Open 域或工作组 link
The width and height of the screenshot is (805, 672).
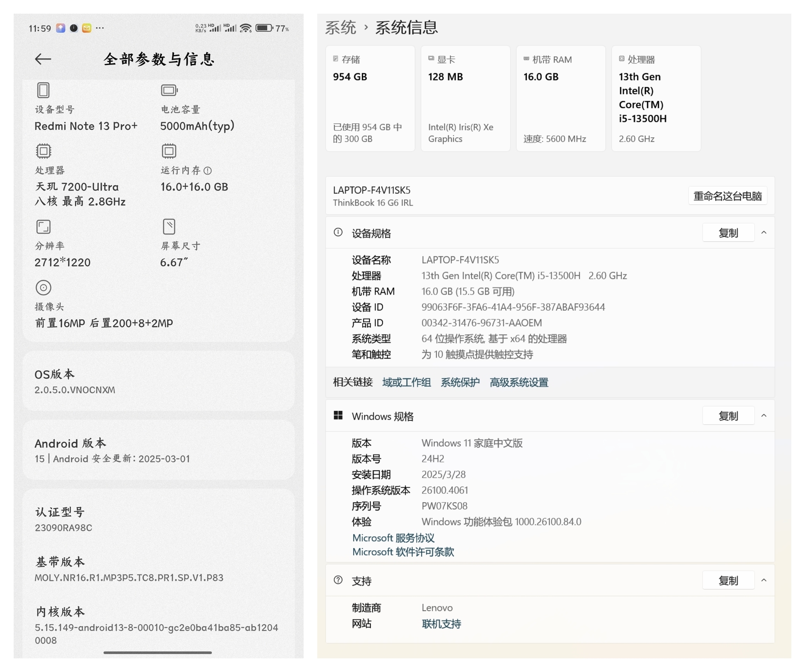click(x=406, y=382)
